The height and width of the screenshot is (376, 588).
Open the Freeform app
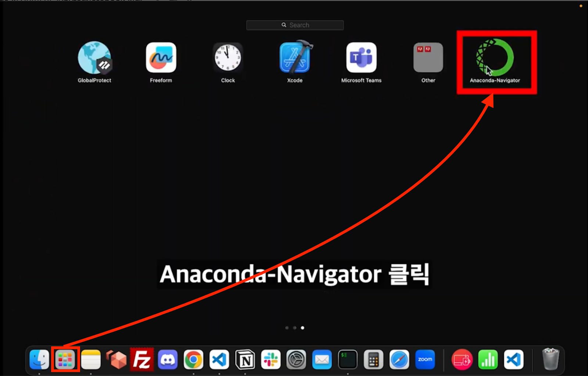161,58
